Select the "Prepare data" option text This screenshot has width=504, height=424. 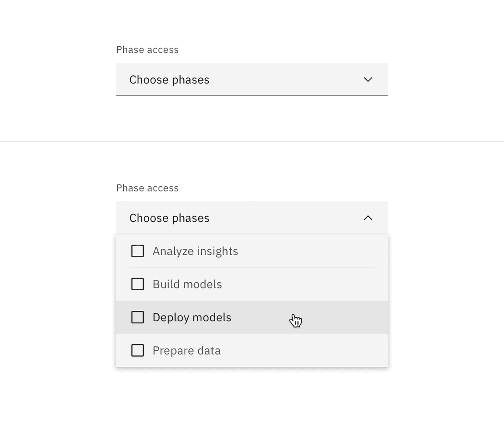186,351
